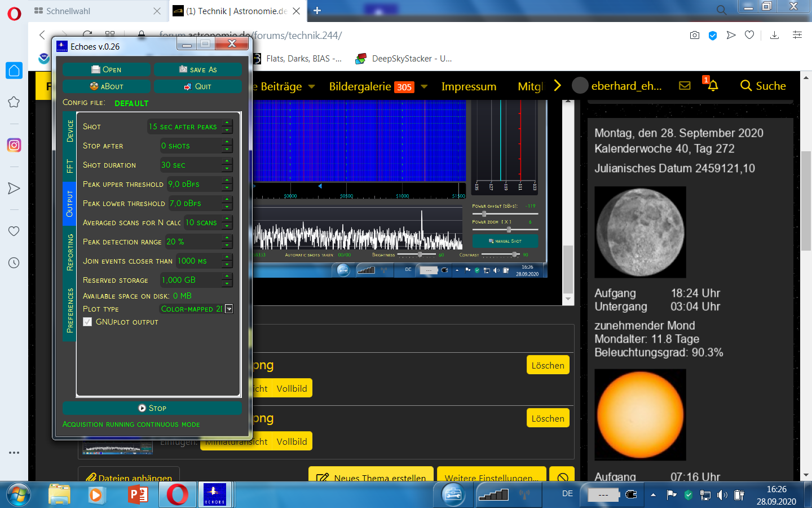Click the Join events closer than field

tap(205, 261)
